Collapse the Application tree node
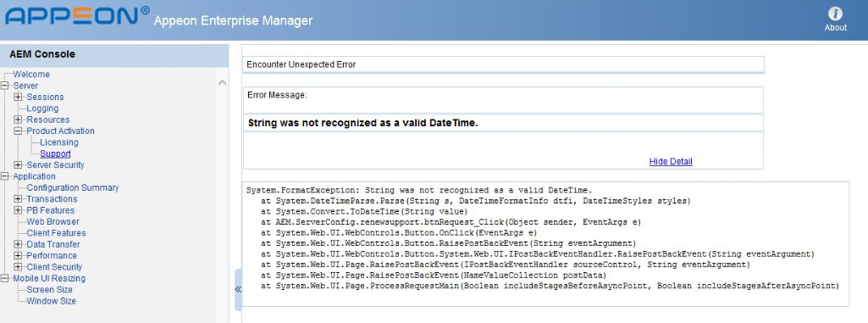868x323 pixels. (5, 176)
